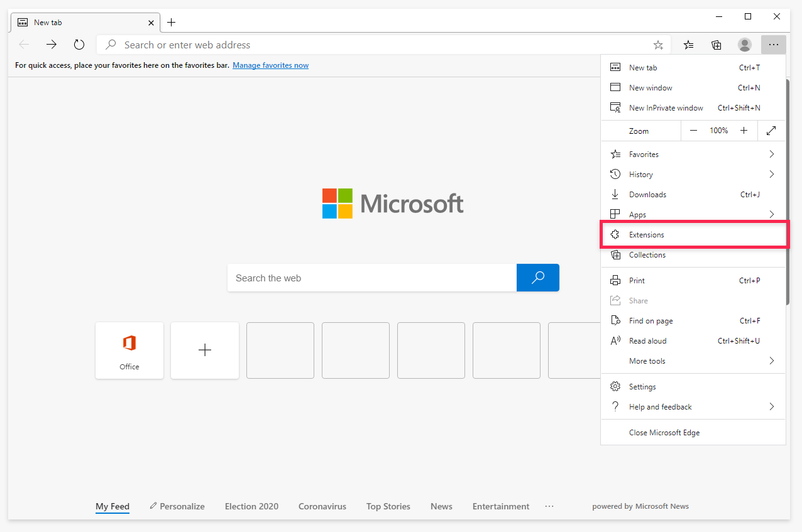The image size is (802, 532).
Task: Switch to the My Feed tab
Action: [113, 506]
